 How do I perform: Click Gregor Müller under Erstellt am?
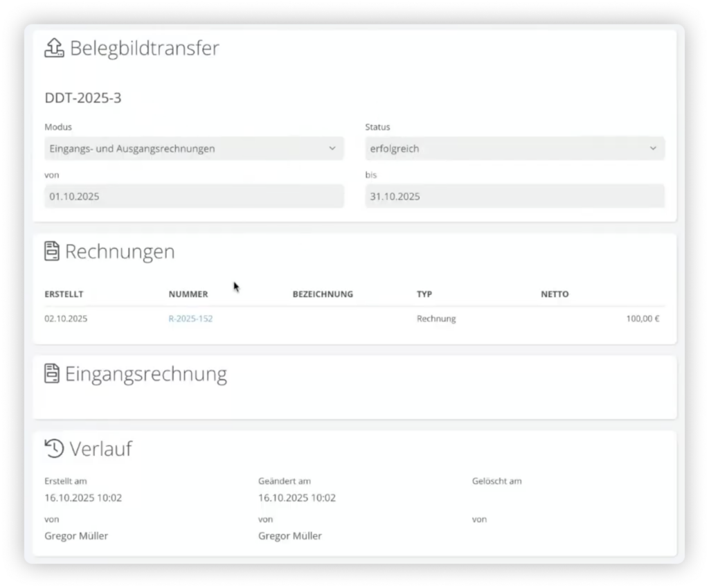(76, 535)
